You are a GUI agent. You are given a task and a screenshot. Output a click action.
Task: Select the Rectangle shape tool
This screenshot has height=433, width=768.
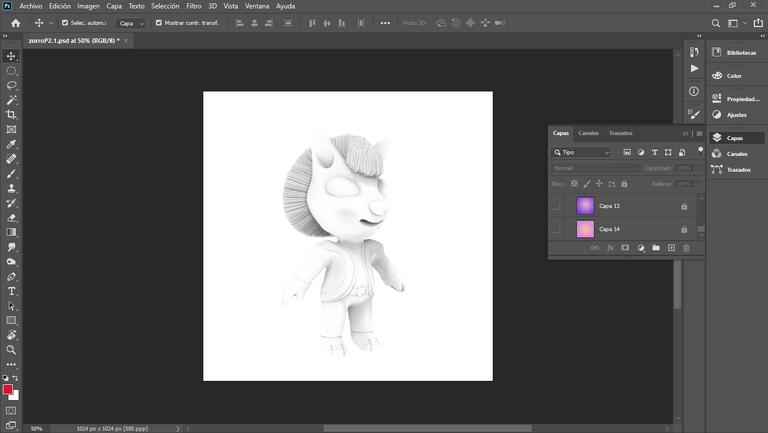[x=11, y=320]
